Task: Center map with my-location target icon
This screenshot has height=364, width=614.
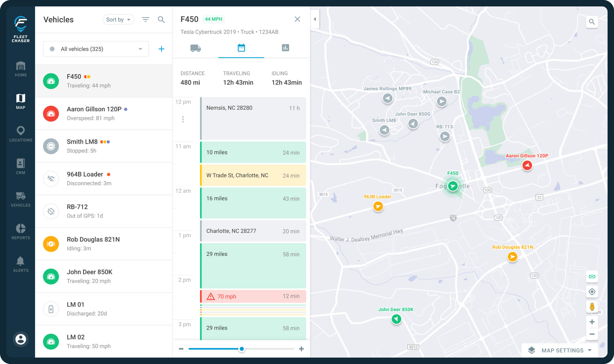Action: coord(592,291)
